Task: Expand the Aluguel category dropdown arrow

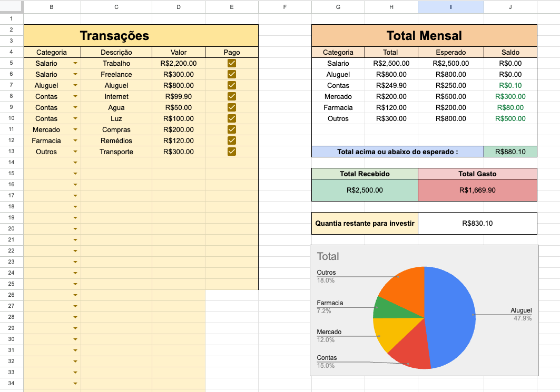Action: coord(75,85)
